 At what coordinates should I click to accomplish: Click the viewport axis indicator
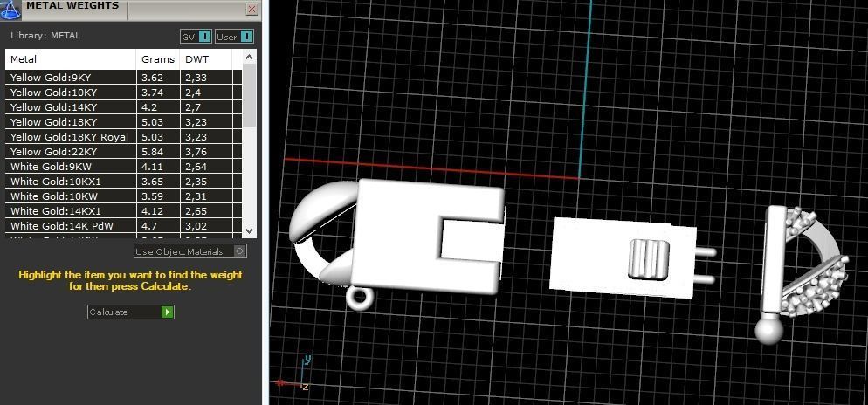click(293, 373)
